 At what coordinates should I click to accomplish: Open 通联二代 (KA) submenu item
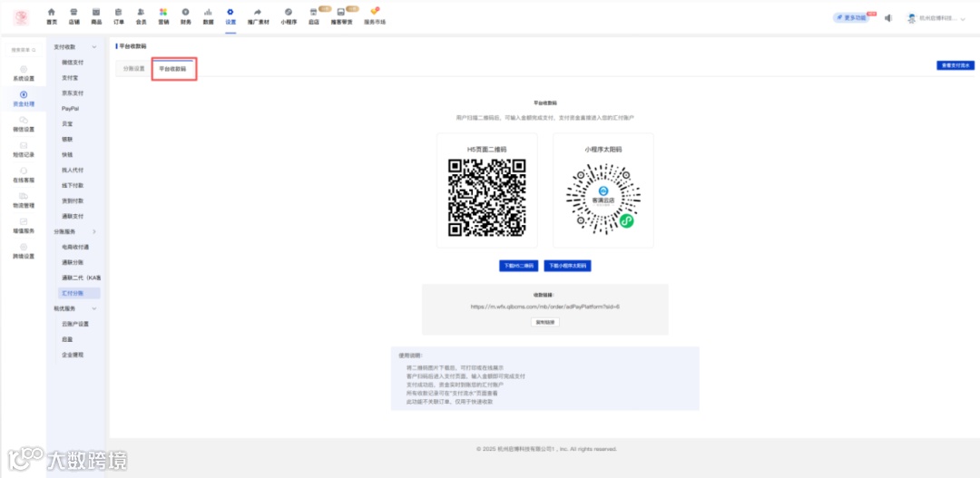coord(82,278)
